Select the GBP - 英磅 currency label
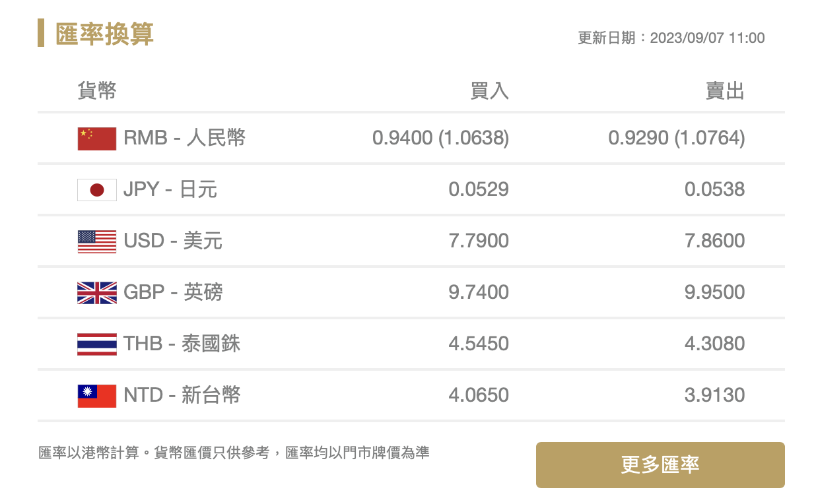 173,292
